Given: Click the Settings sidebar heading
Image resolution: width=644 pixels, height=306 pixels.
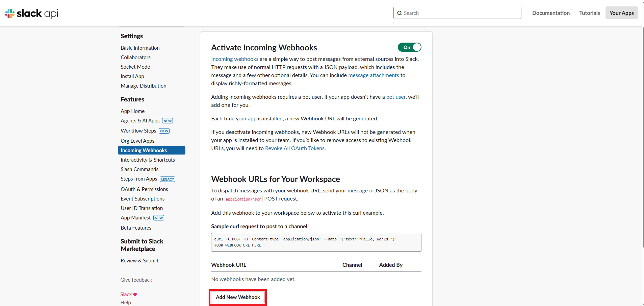Looking at the screenshot, I should click(x=132, y=36).
